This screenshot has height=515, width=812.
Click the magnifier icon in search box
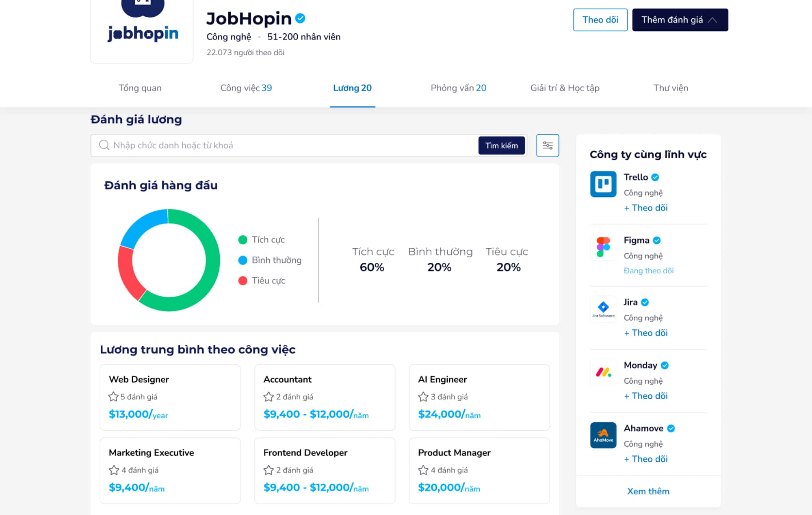104,145
